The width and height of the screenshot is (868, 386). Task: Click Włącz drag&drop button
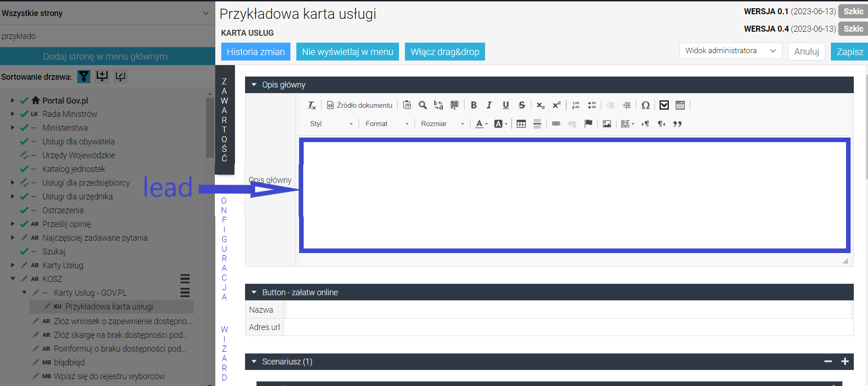445,52
